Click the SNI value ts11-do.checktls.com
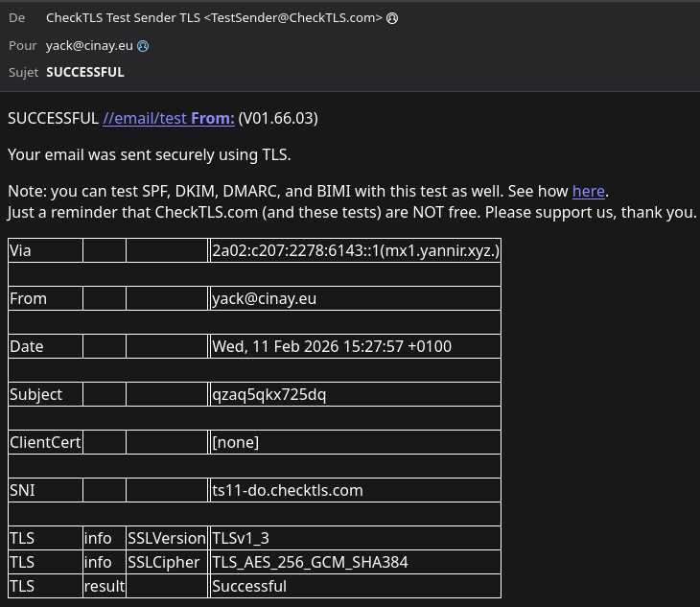Image resolution: width=700 pixels, height=607 pixels. click(288, 490)
